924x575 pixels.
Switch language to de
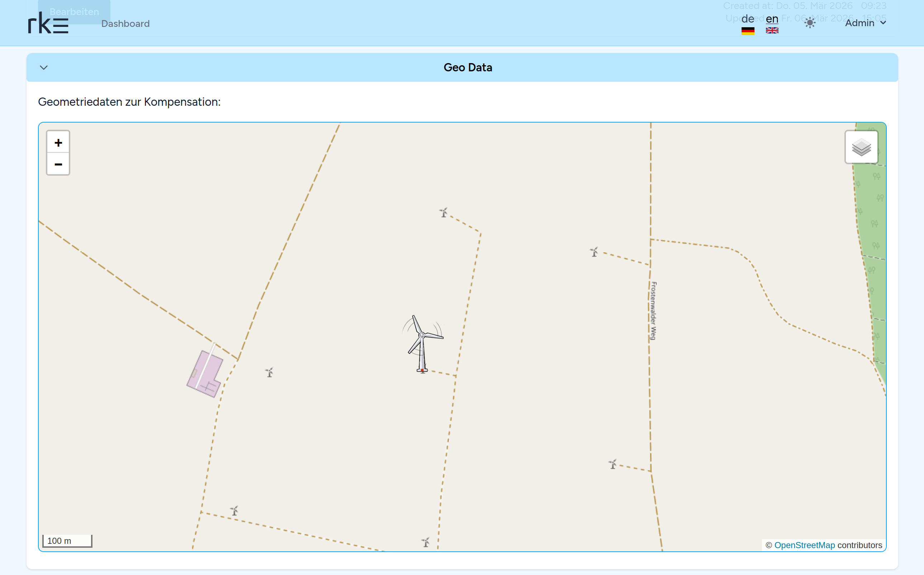[x=748, y=18]
